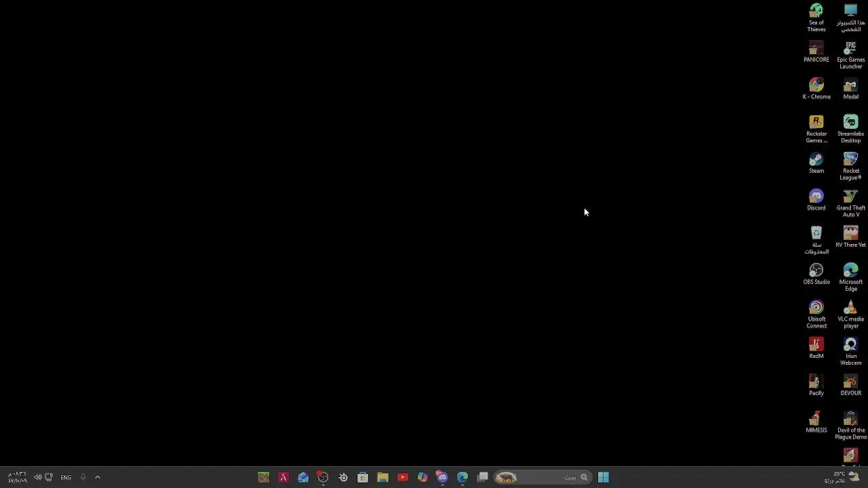This screenshot has height=488, width=868.
Task: Open the Sea of Thieves desktop shortcut
Action: [816, 18]
